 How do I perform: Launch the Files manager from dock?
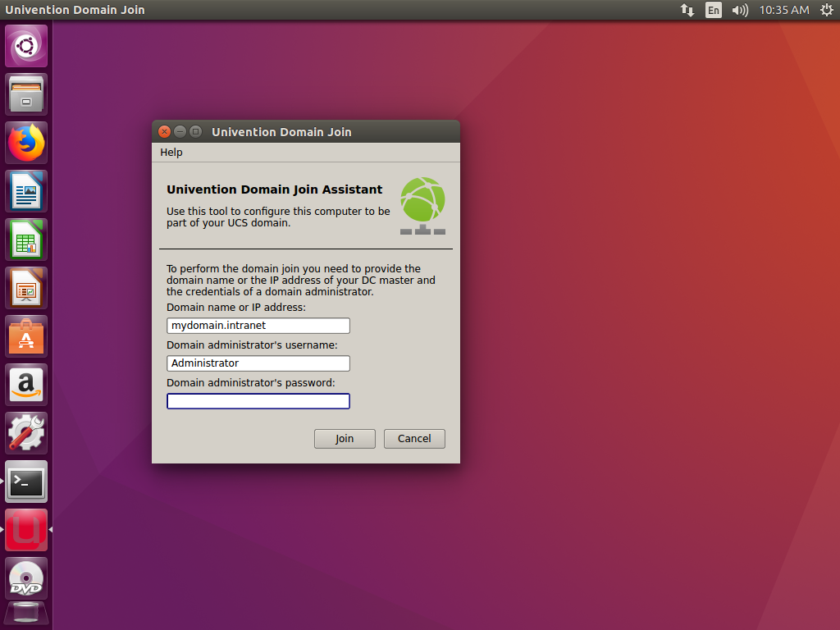pyautogui.click(x=26, y=94)
